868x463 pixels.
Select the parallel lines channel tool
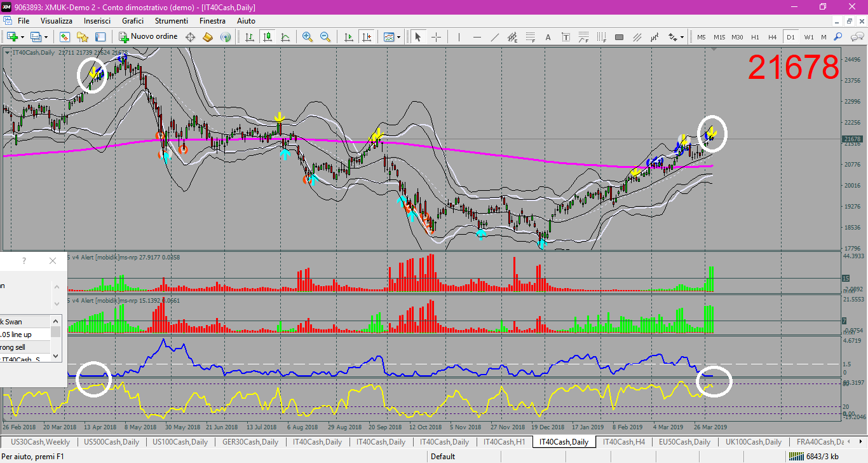click(637, 37)
